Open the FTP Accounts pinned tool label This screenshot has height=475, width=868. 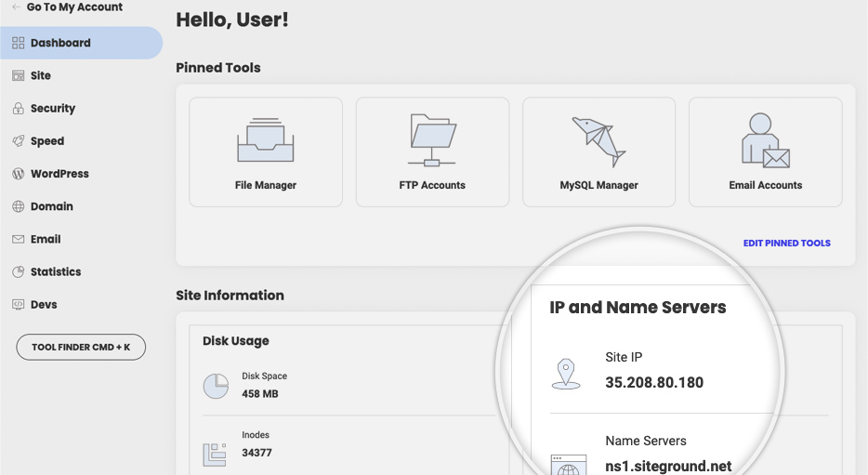(432, 185)
